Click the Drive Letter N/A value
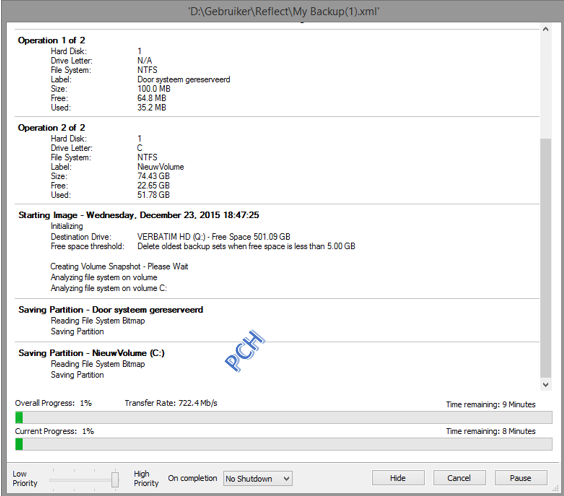This screenshot has width=564, height=496. 145,60
